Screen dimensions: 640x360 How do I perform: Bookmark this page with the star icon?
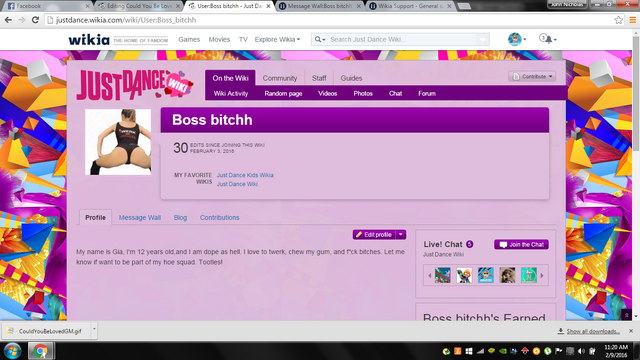click(618, 20)
